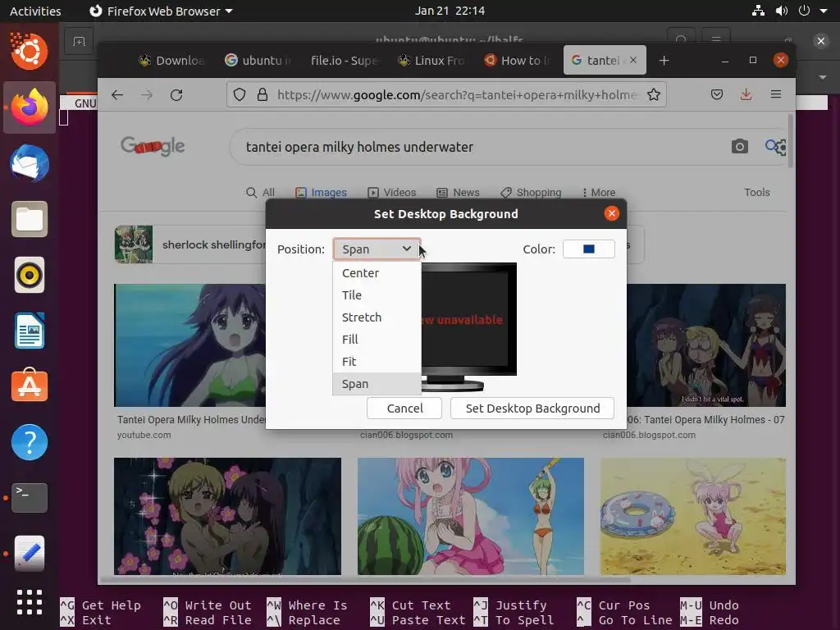Open Ubuntu Software from dock
The image size is (840, 630).
pyautogui.click(x=30, y=386)
